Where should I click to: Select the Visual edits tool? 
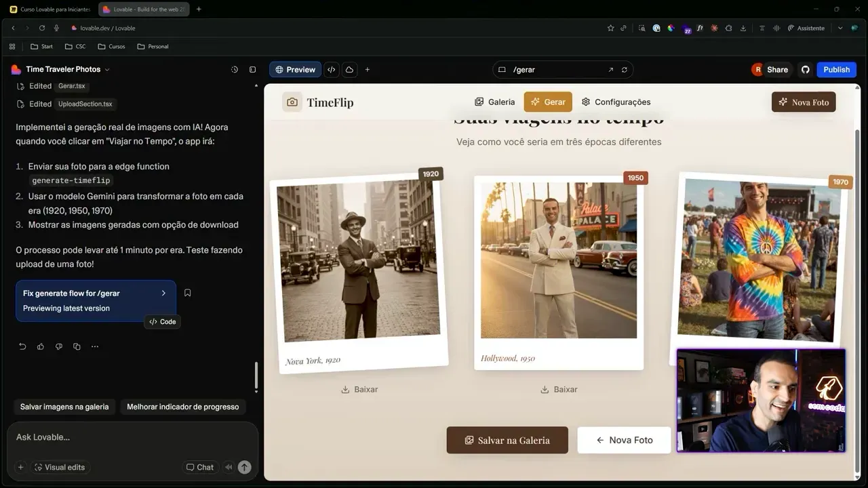[x=60, y=467]
